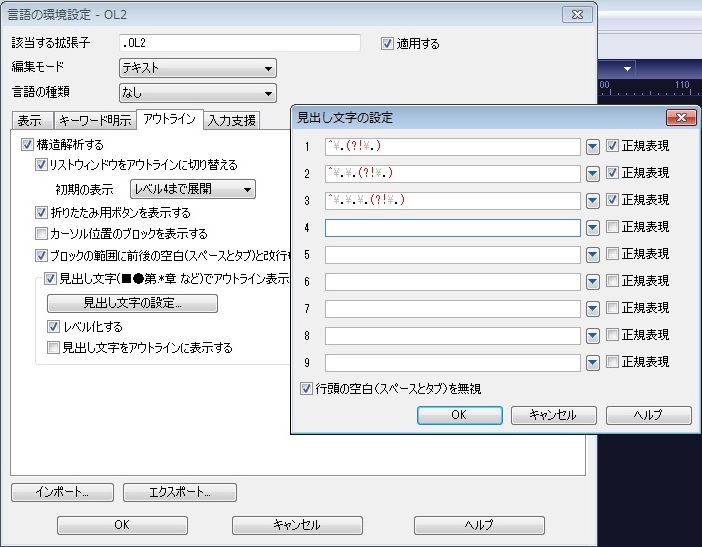This screenshot has width=702, height=547.
Task: Switch to the 表示 tab
Action: tap(29, 121)
